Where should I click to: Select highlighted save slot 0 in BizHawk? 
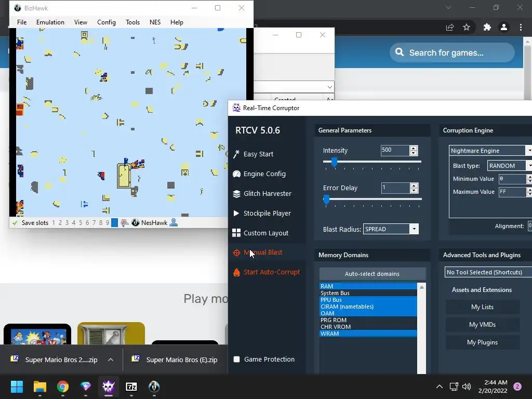click(114, 223)
